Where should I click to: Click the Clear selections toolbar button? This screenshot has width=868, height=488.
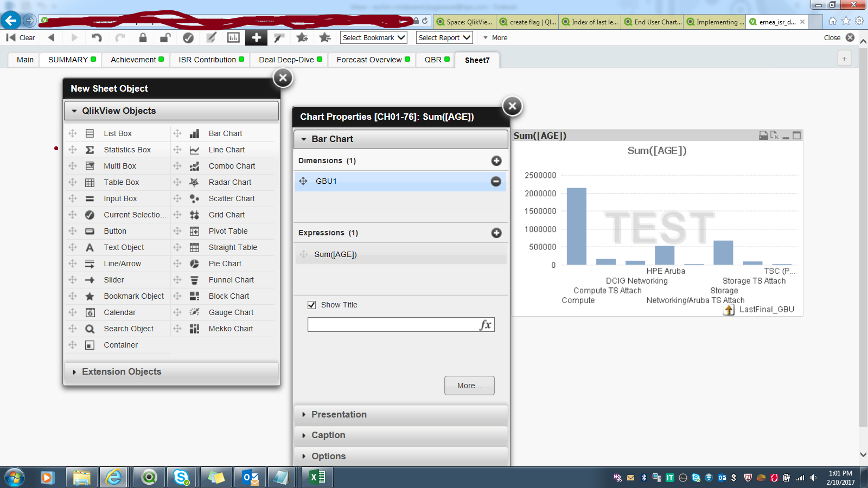pyautogui.click(x=21, y=37)
